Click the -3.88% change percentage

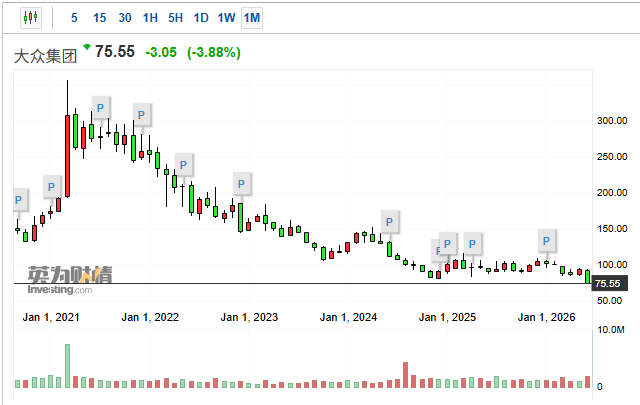pos(214,52)
